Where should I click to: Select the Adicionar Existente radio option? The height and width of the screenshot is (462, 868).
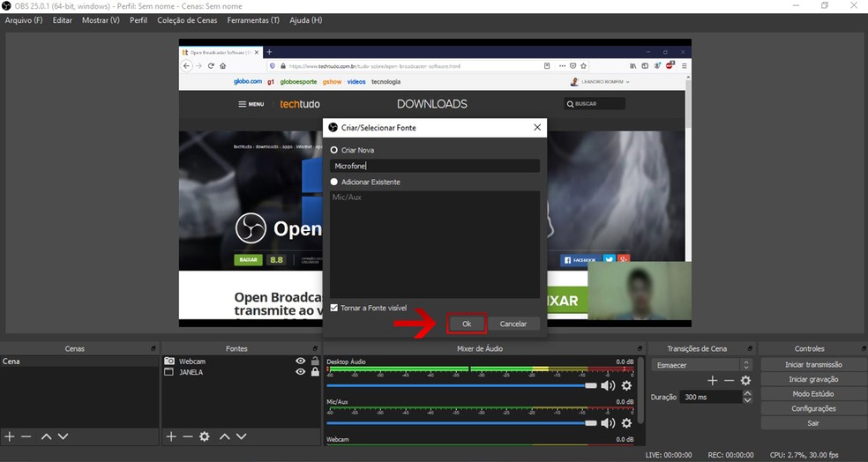pyautogui.click(x=334, y=182)
